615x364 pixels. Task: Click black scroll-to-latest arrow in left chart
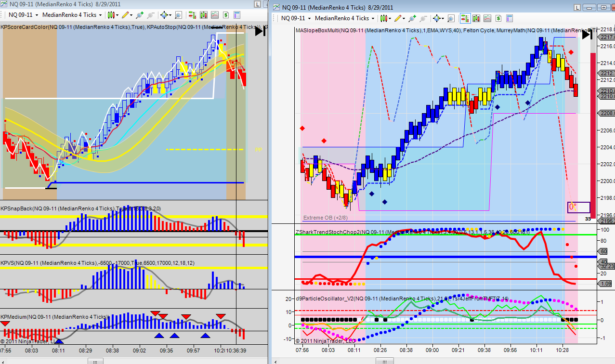click(260, 31)
